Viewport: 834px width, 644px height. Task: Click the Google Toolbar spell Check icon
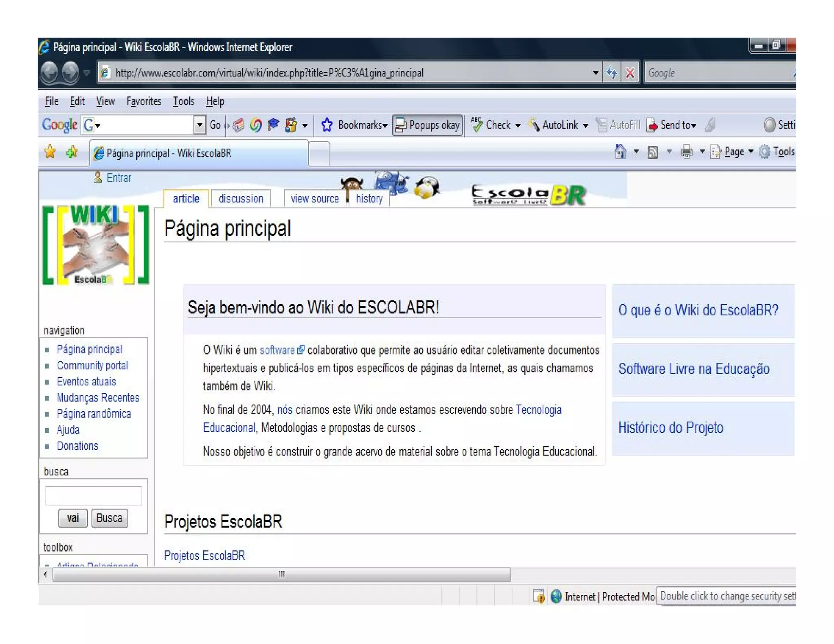(476, 125)
